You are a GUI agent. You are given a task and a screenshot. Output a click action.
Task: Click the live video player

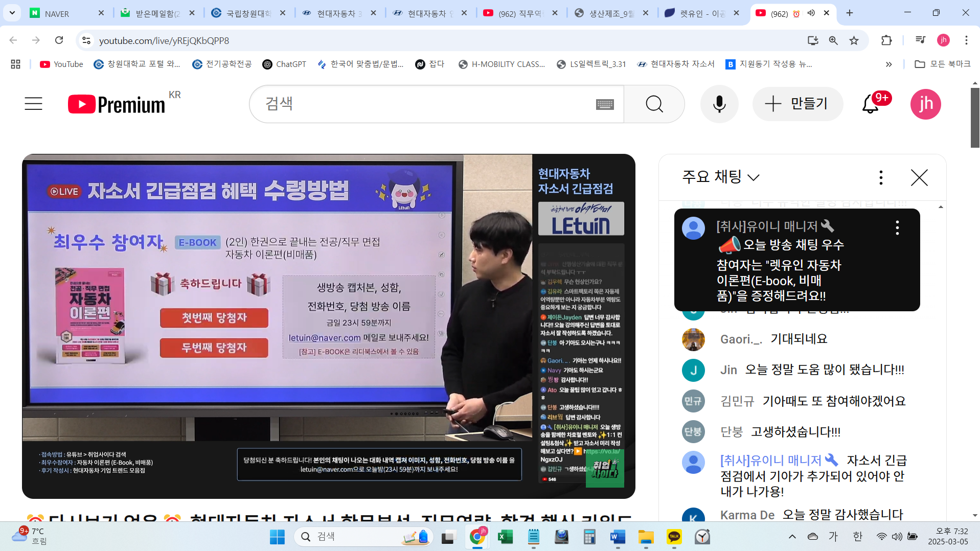(x=329, y=326)
